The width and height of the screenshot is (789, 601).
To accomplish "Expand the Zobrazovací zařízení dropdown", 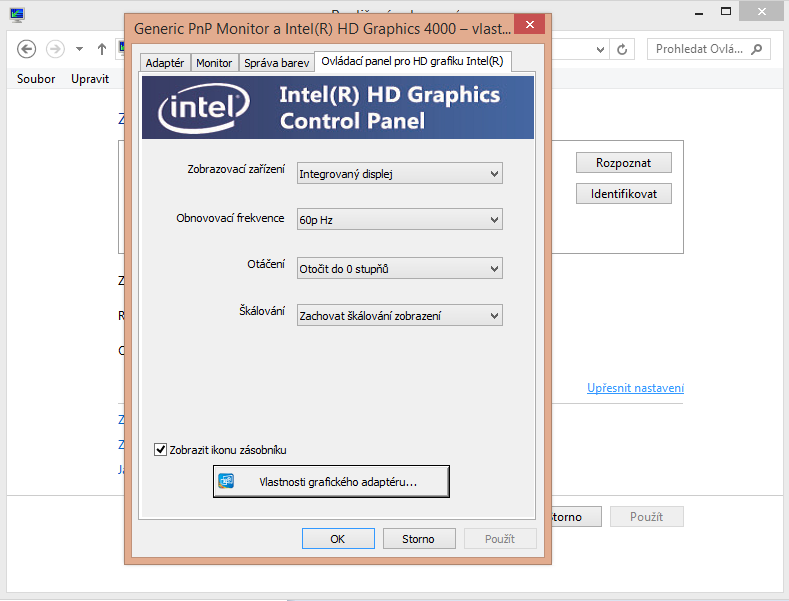I will (x=400, y=174).
